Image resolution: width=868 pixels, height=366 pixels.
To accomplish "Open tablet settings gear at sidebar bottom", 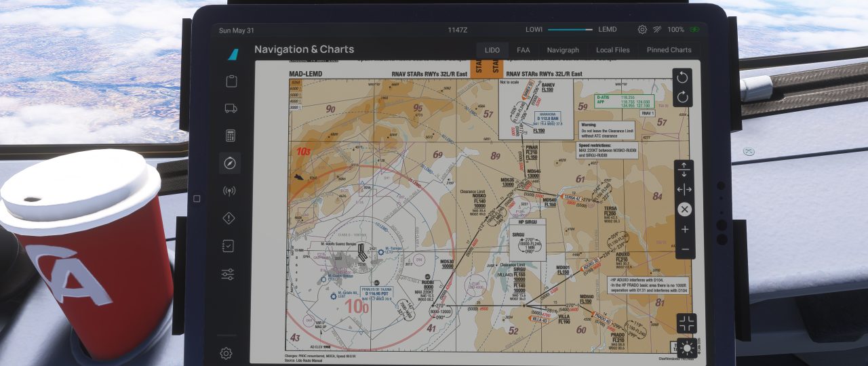I will pyautogui.click(x=226, y=353).
